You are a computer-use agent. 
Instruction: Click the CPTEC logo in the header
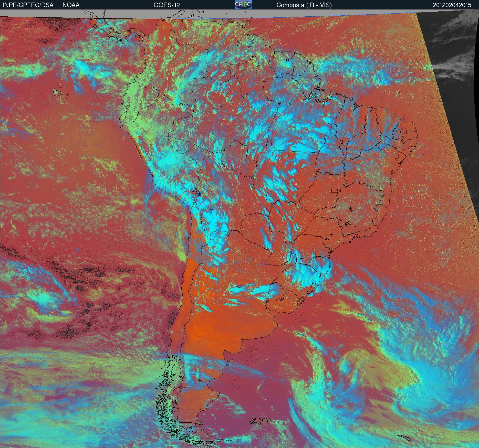[x=243, y=5]
